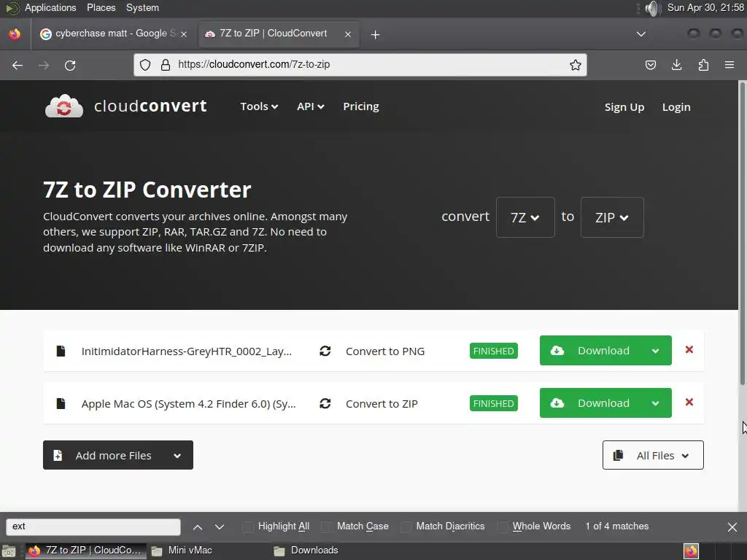Click the "Convert to PNG" text

coord(385,351)
